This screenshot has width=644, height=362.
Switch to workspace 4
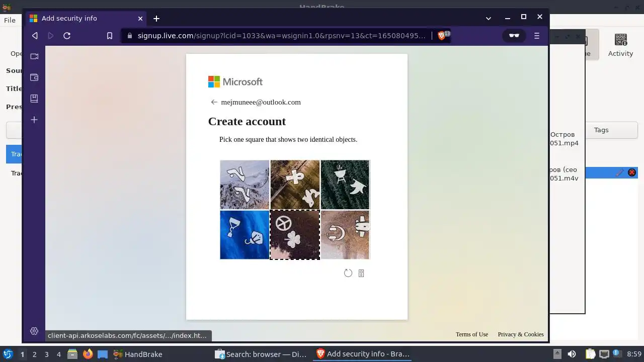click(x=58, y=354)
